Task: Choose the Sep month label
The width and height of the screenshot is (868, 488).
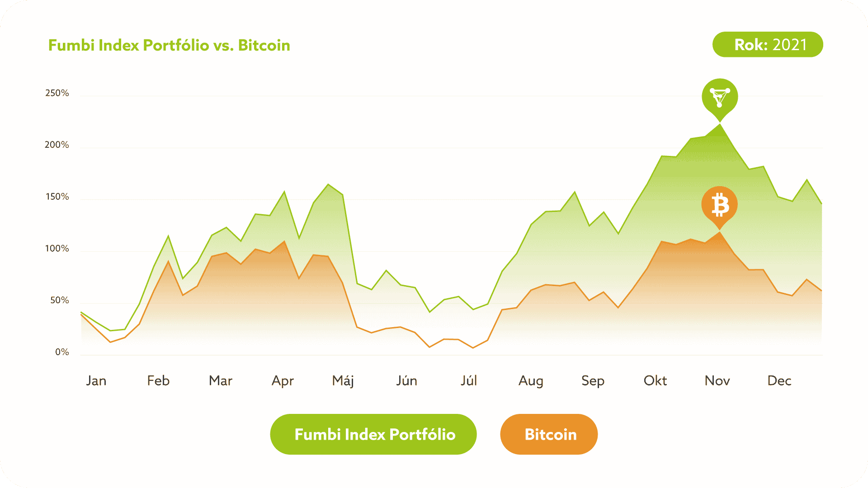Action: (x=593, y=381)
